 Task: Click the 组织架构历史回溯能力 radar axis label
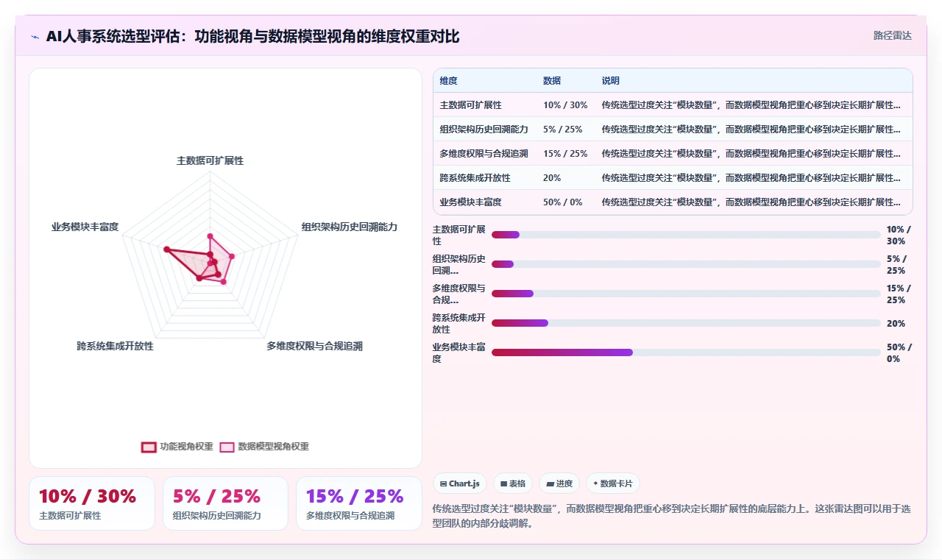tap(350, 227)
